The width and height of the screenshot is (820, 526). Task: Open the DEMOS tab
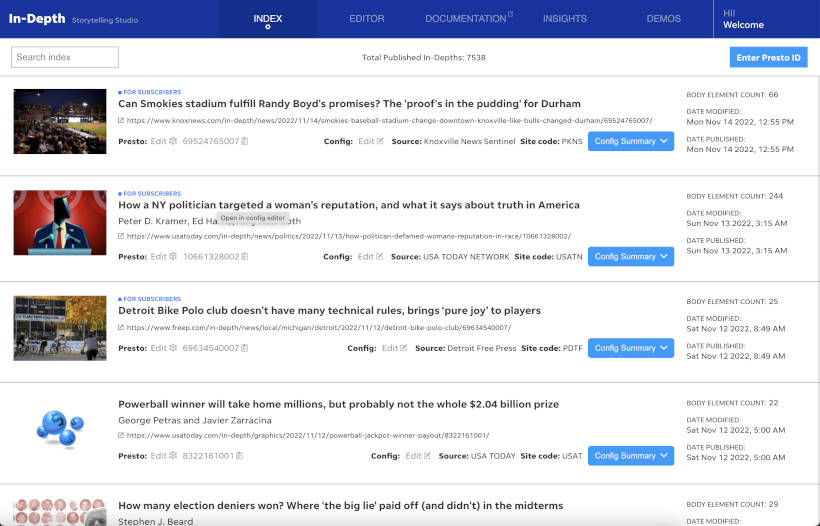[664, 19]
